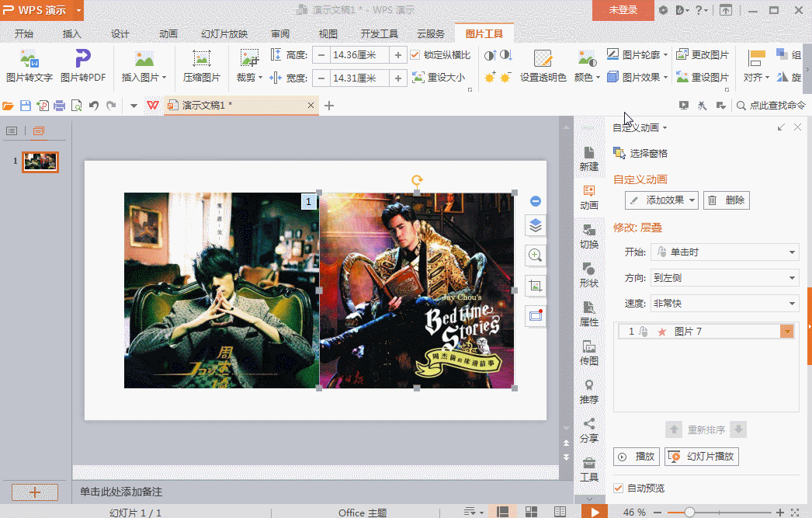Click the zoom magnifier icon beside picture
812x518 pixels.
[x=536, y=256]
